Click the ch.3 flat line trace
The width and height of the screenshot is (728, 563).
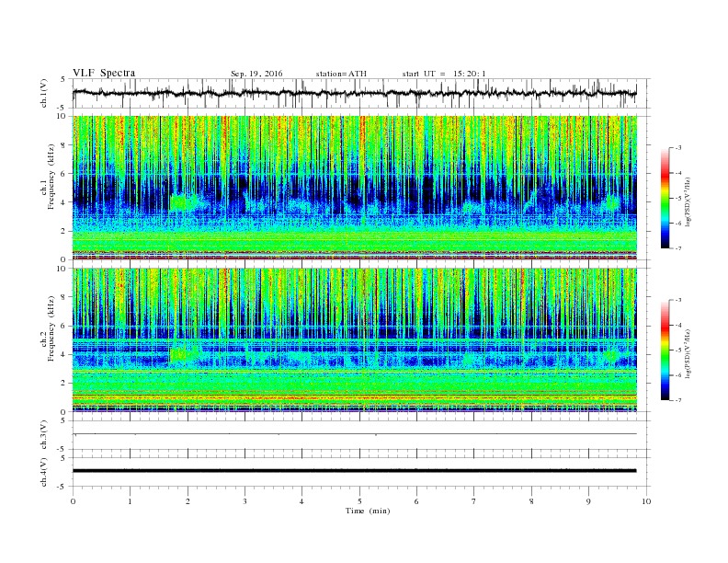354,434
